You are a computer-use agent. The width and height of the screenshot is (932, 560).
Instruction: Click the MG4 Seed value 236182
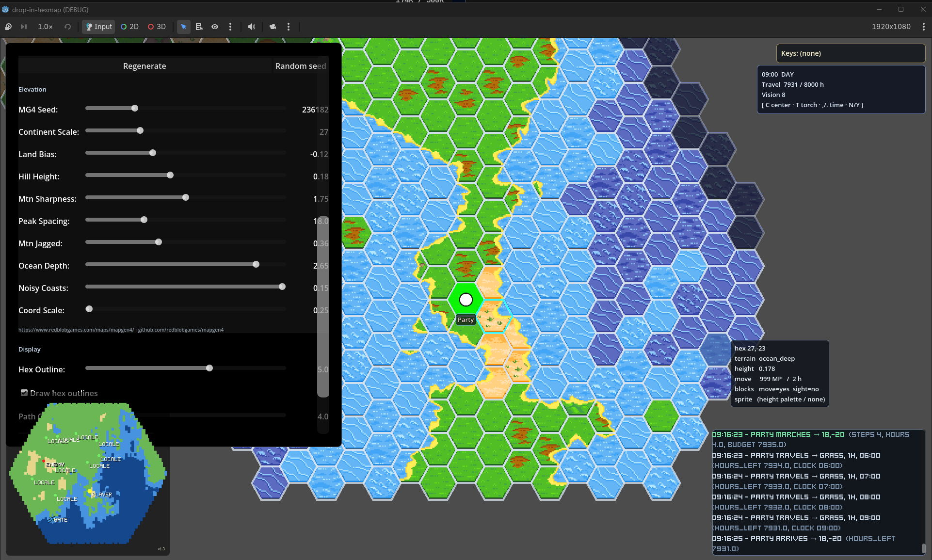(x=315, y=110)
